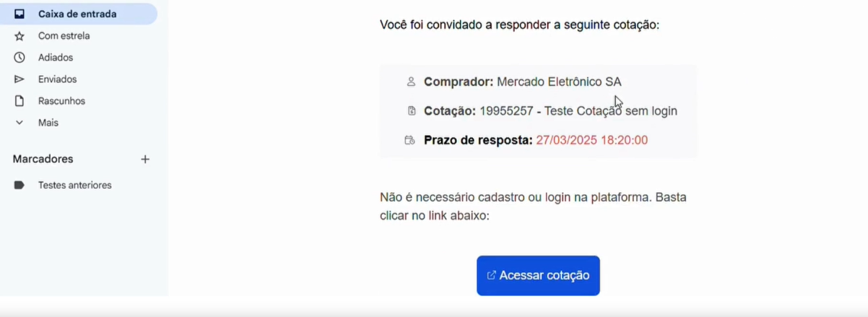
Task: Open the Com estrela folder
Action: pos(64,36)
